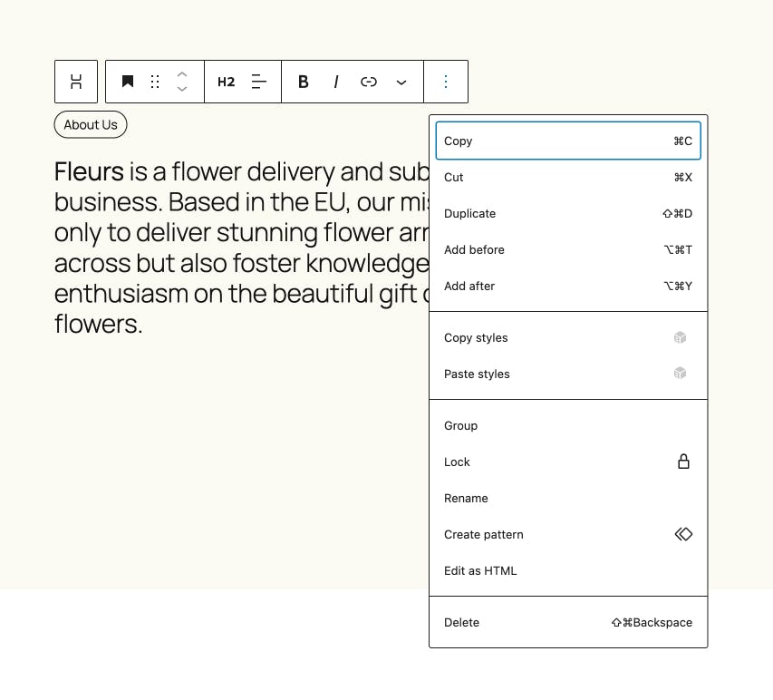
Task: Choose Edit as HTML
Action: click(x=568, y=570)
